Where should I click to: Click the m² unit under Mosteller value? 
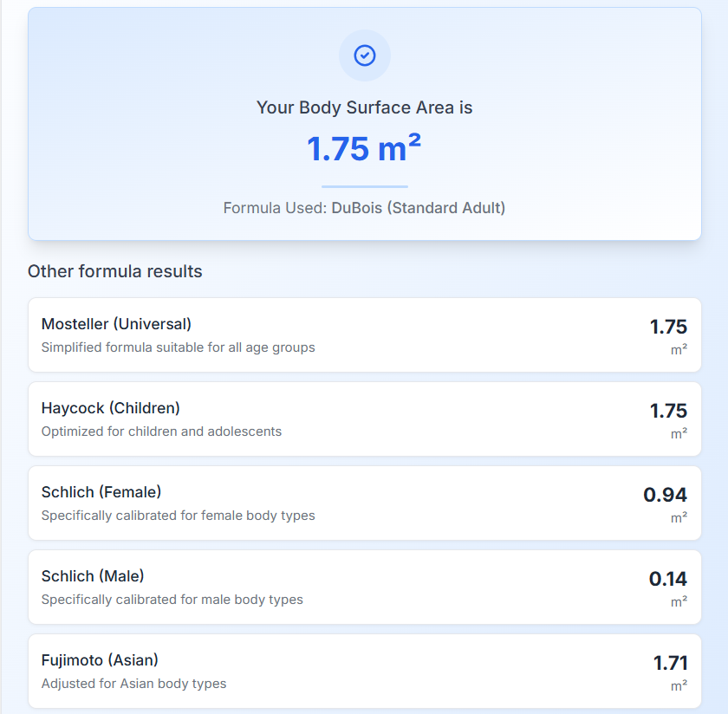coord(679,349)
